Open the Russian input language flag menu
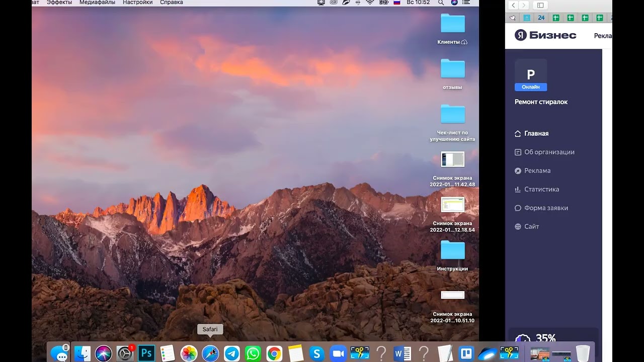The height and width of the screenshot is (362, 644). coord(397,3)
